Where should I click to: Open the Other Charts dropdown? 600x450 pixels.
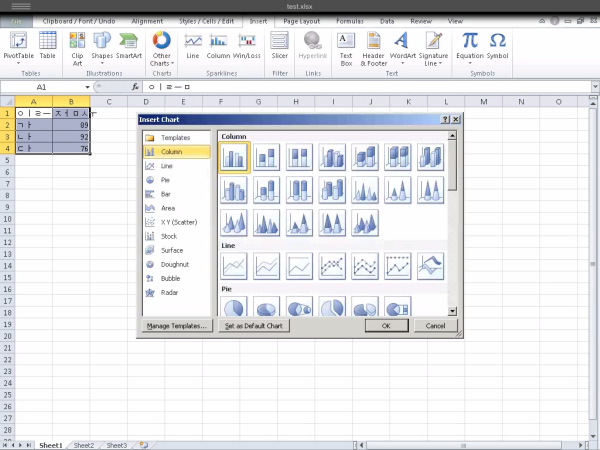pos(162,49)
